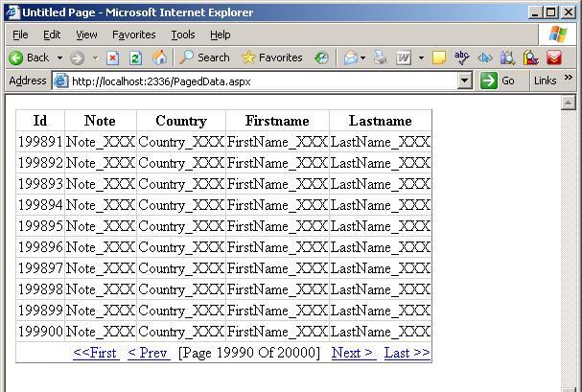Click the vertical scrollbar track
Screen dimensions: 582x392
pos(569,248)
